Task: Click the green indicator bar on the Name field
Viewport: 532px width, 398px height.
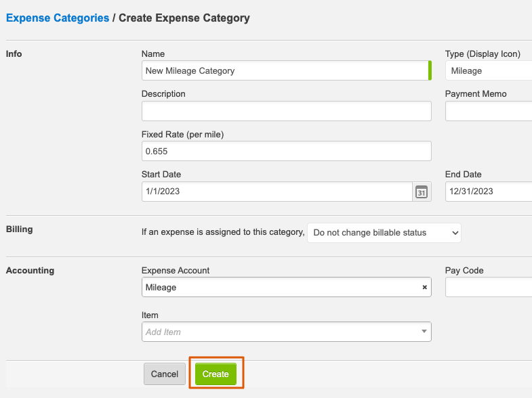Action: point(430,70)
